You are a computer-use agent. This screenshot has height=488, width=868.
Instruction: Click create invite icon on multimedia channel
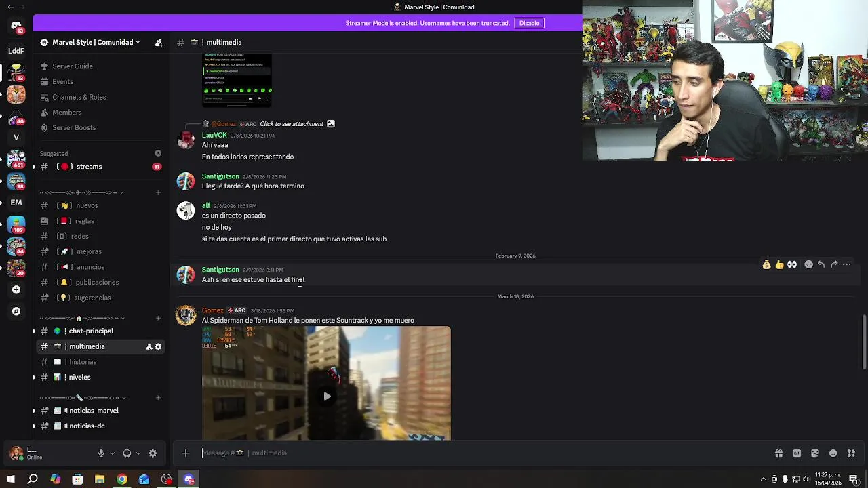[149, 346]
